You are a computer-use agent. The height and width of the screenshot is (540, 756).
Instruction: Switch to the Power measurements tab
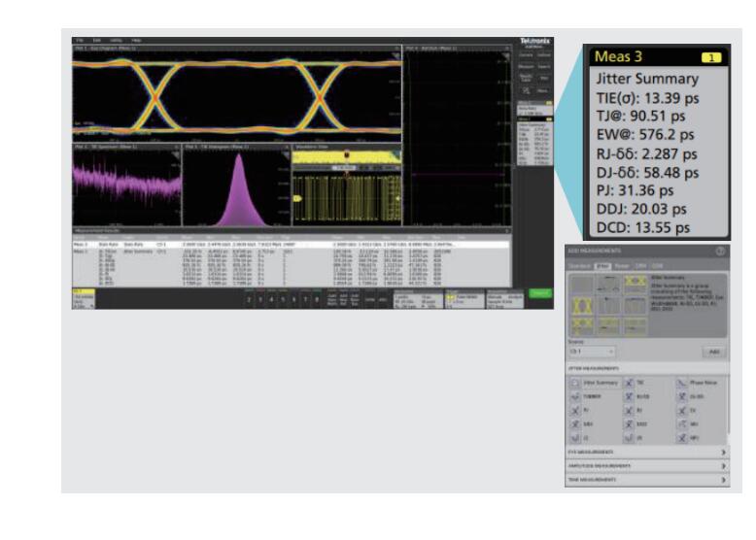[x=622, y=266]
